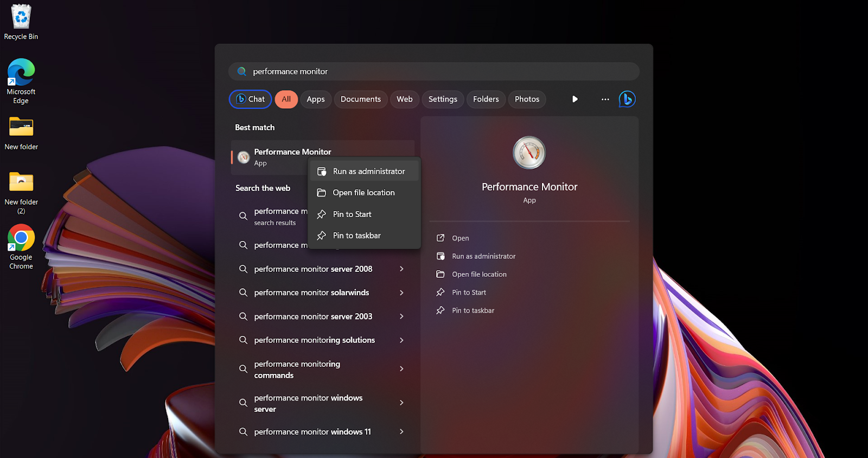Click Open file location in the right pane

(480, 275)
